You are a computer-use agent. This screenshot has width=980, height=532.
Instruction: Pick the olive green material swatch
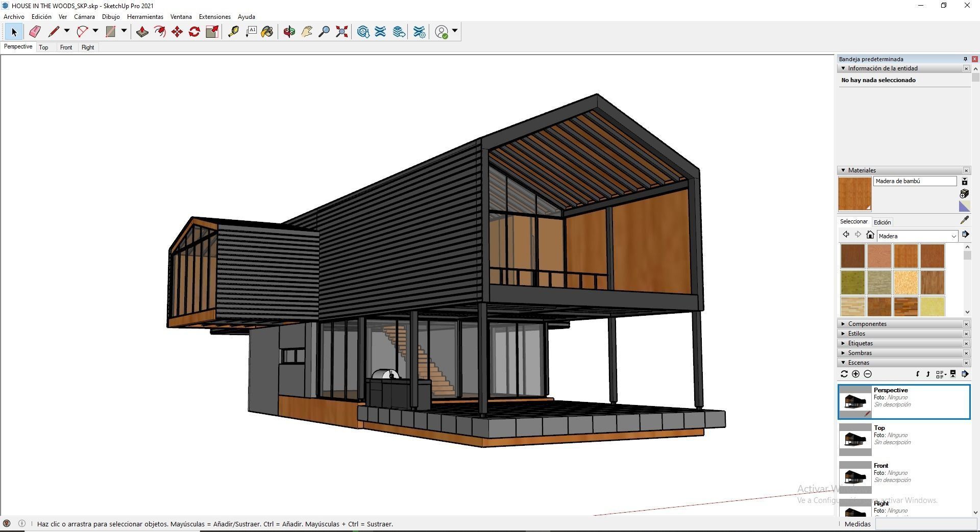click(x=852, y=283)
